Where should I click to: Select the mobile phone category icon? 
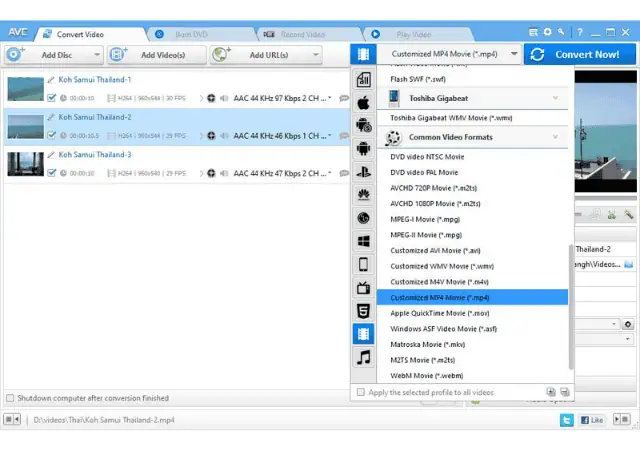(363, 265)
